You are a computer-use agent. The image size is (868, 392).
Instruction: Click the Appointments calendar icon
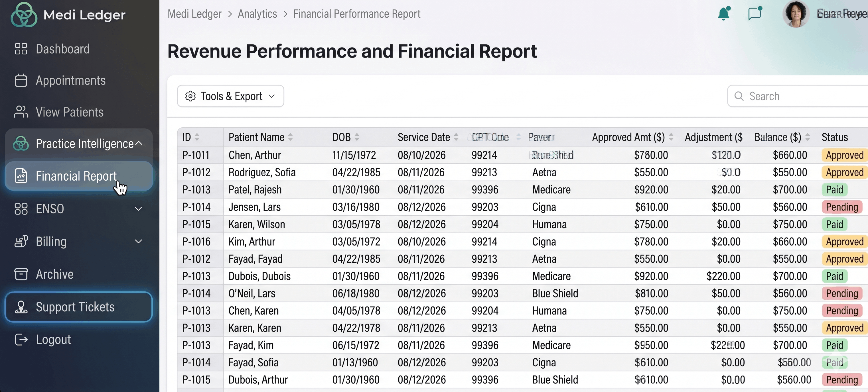tap(21, 81)
